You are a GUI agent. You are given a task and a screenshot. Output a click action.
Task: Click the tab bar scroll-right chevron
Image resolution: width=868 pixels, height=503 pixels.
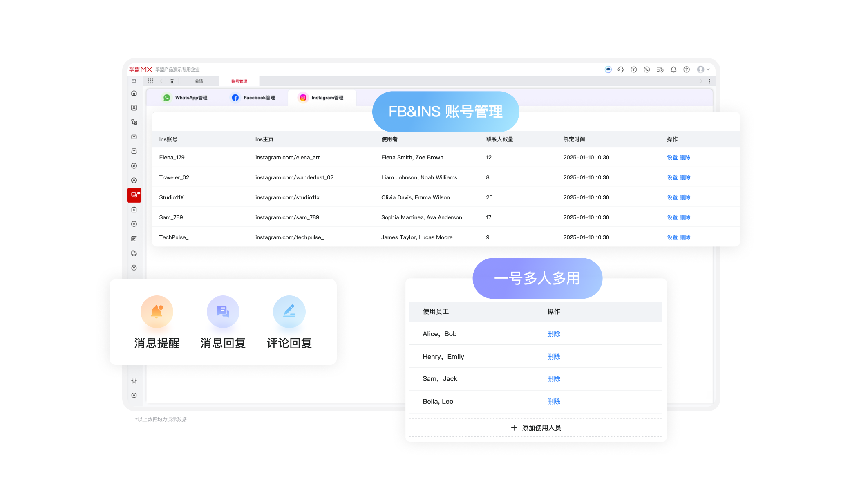(x=701, y=81)
